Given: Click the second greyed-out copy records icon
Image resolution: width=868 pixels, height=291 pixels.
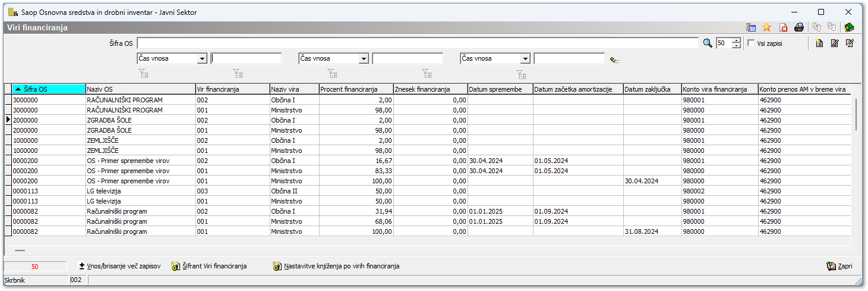Looking at the screenshot, I should click(x=832, y=27).
